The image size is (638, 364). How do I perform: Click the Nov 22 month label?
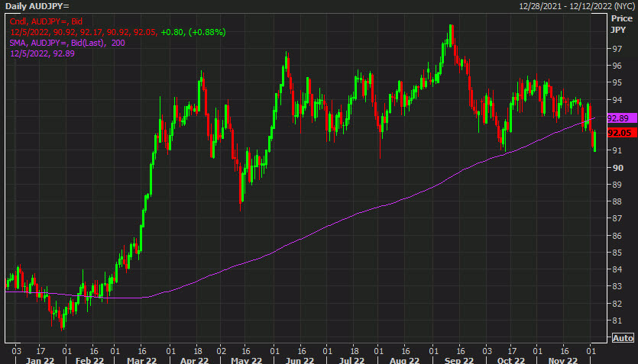pos(562,360)
